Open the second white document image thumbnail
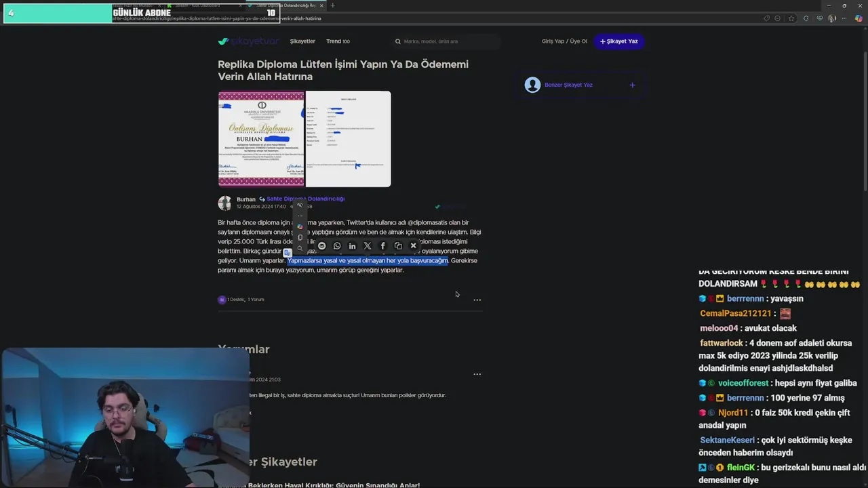868x488 pixels. coord(348,139)
